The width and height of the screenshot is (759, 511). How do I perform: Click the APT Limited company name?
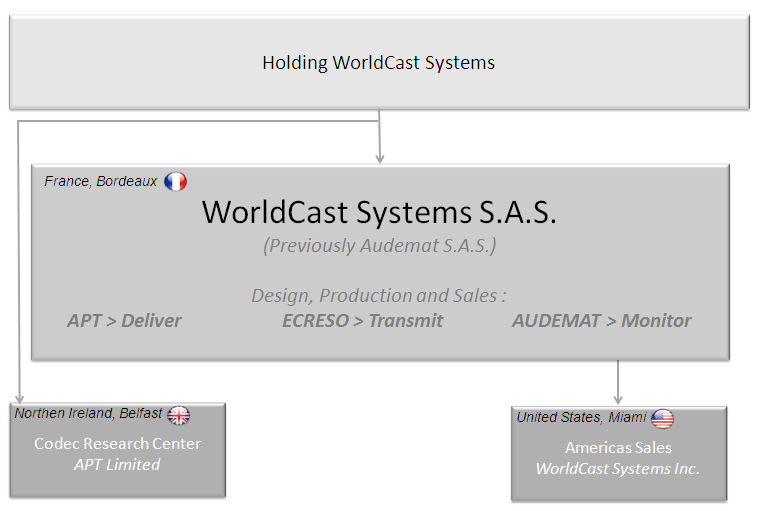click(117, 464)
